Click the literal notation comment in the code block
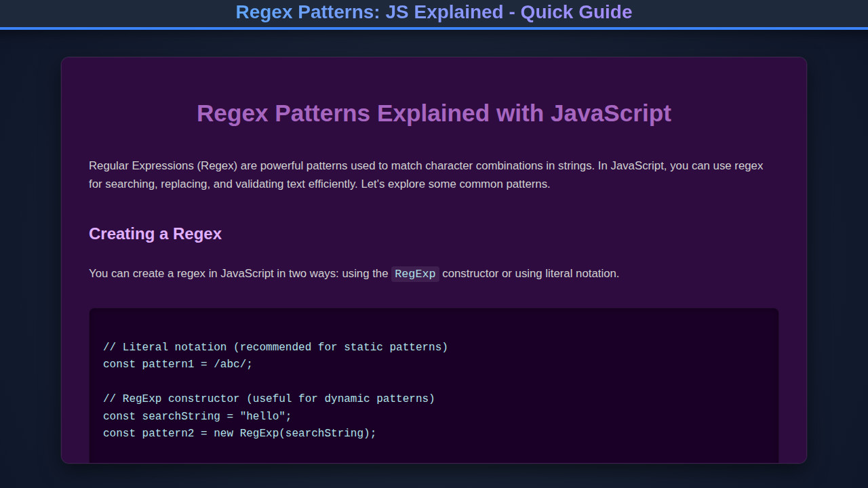This screenshot has width=868, height=488. coord(275,346)
